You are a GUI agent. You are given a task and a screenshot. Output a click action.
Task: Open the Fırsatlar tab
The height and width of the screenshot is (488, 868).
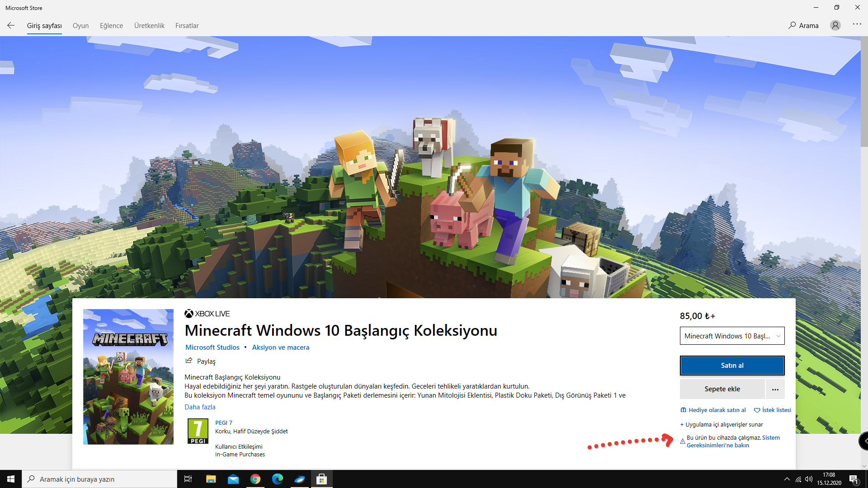point(187,26)
